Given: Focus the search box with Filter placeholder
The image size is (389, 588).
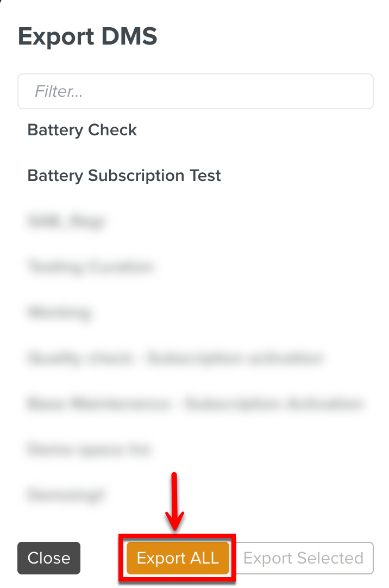Looking at the screenshot, I should 196,91.
